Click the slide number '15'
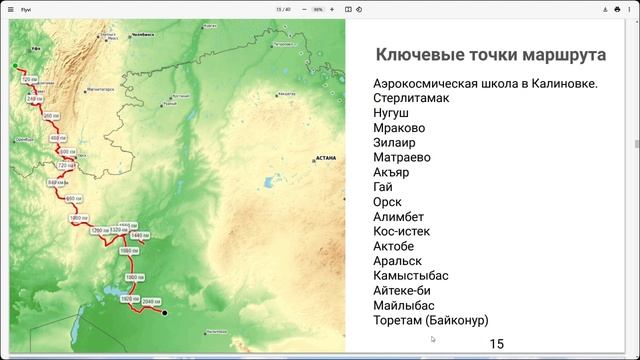Viewport: 640px width, 360px height. [497, 344]
